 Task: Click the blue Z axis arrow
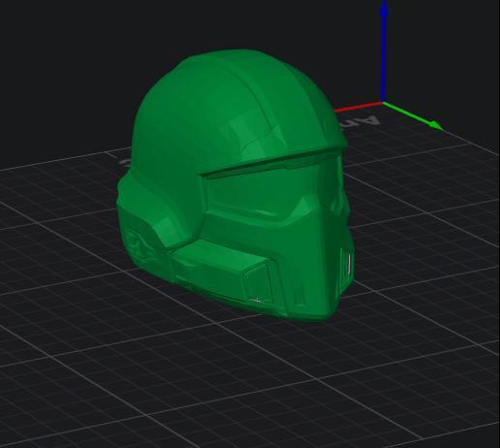[384, 51]
